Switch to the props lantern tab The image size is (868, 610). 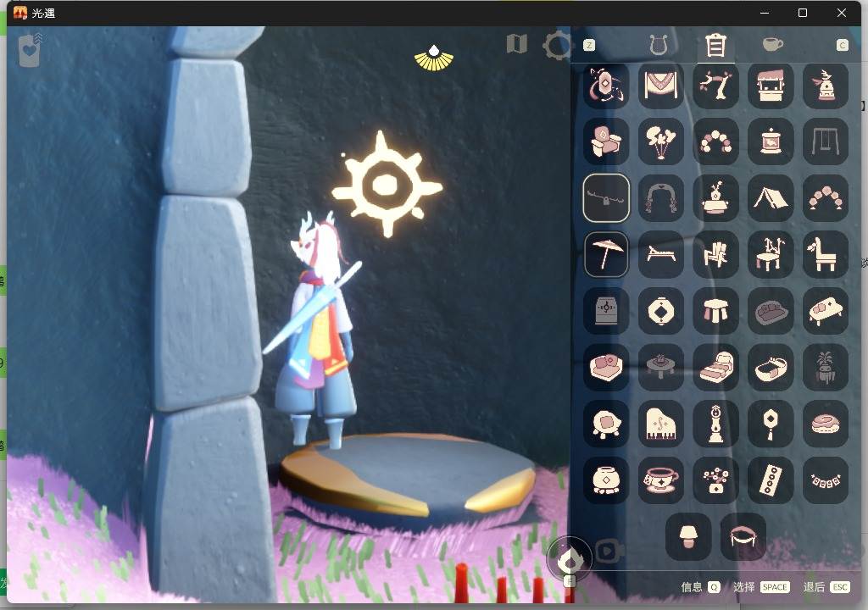click(715, 45)
